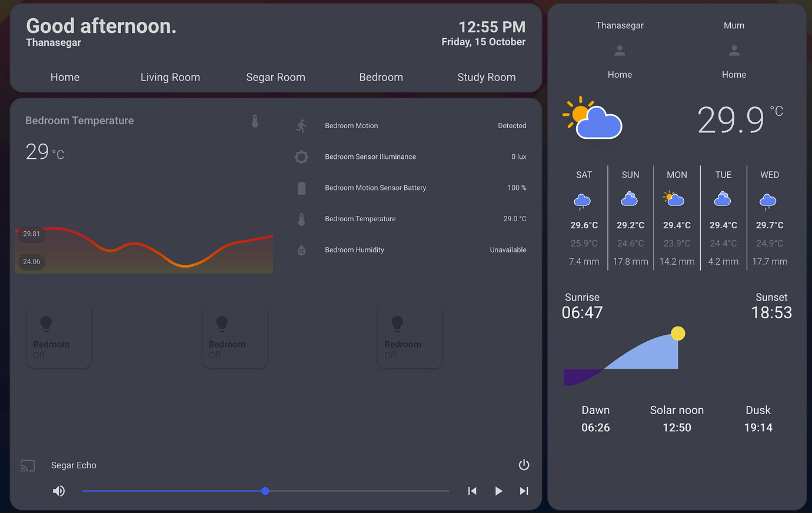Click the cast icon next to Segar Echo
Screen dimensions: 812x513
[x=27, y=465]
